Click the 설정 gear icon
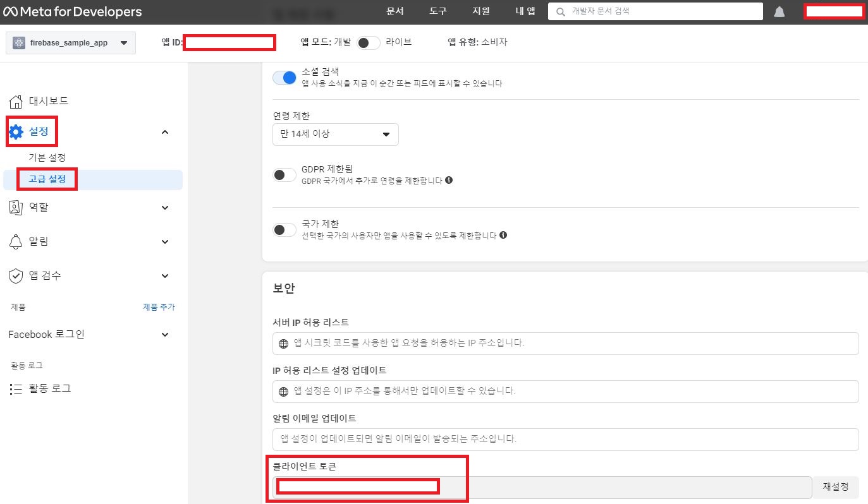This screenshot has width=868, height=504. 16,132
